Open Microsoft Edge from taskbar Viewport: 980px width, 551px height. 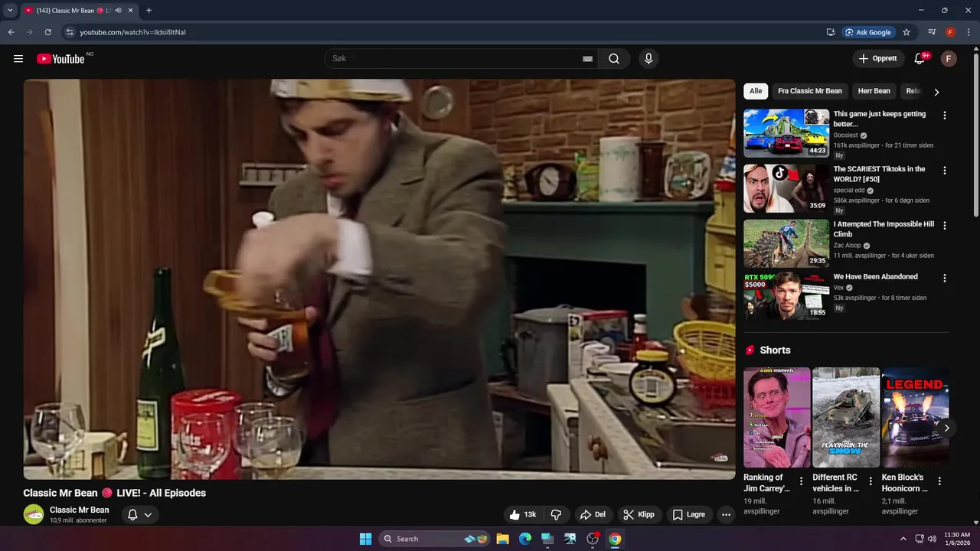[525, 539]
